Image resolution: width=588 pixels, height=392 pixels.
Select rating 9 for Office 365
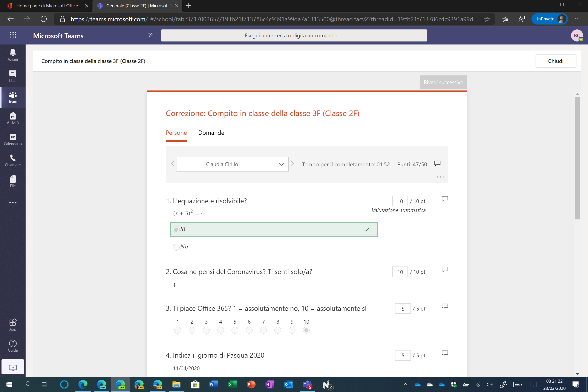pyautogui.click(x=292, y=330)
